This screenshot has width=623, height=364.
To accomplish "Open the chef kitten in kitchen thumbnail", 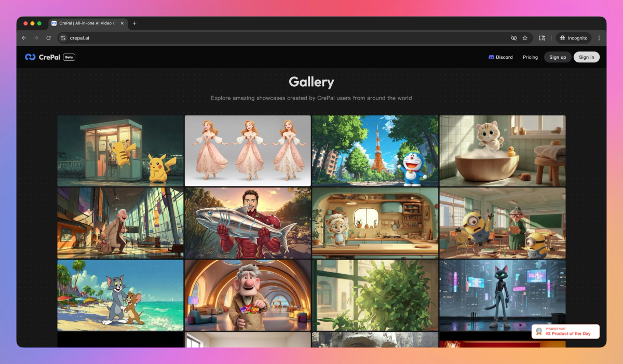I will (x=375, y=223).
